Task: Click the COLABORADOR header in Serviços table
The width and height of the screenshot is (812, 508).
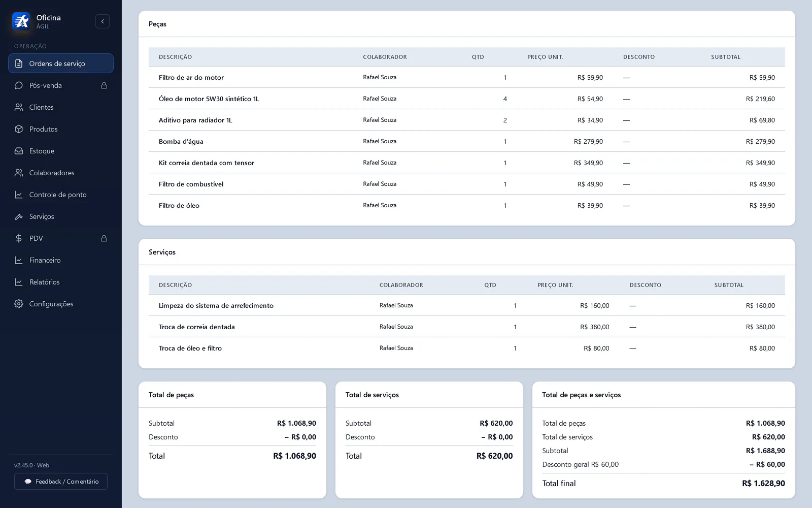Action: [401, 285]
